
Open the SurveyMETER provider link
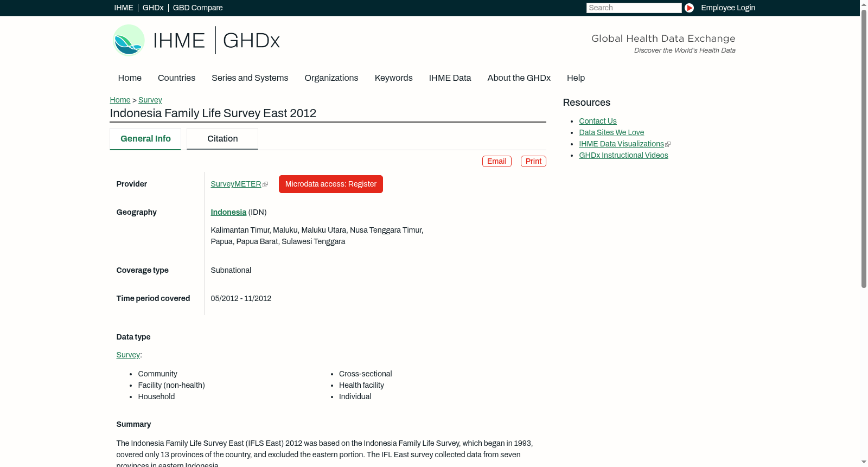pos(236,184)
